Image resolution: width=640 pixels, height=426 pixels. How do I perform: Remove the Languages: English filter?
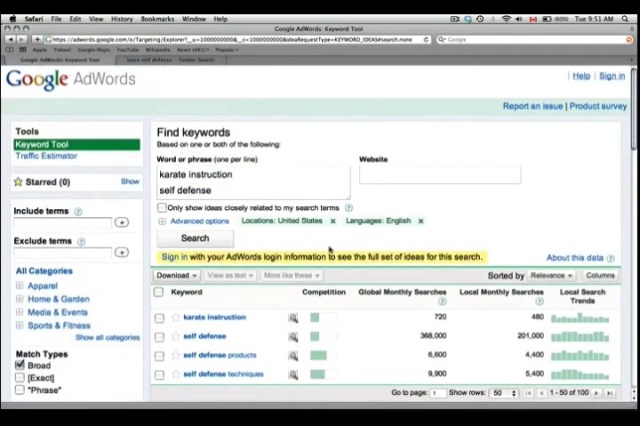421,221
